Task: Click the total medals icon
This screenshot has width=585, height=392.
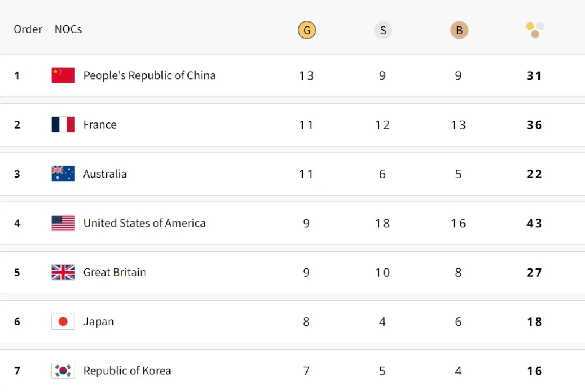Action: (x=535, y=30)
